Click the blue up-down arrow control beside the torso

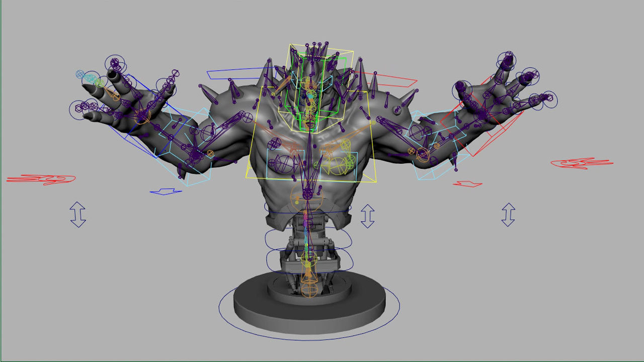(x=367, y=216)
